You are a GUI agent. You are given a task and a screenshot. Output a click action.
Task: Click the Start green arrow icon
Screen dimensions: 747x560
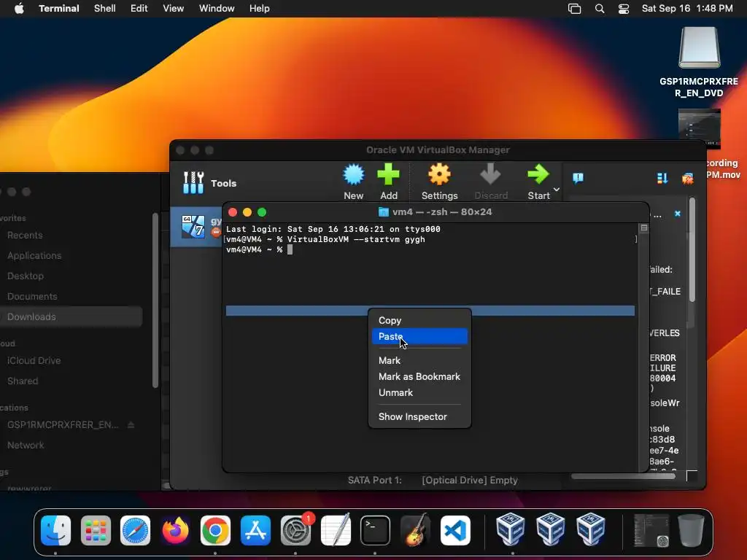pyautogui.click(x=538, y=175)
